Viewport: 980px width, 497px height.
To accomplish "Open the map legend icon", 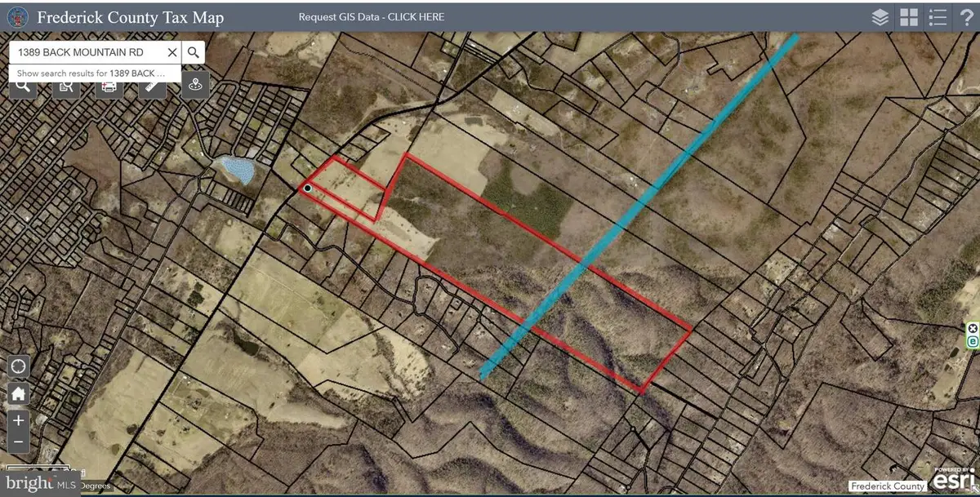I will [938, 16].
